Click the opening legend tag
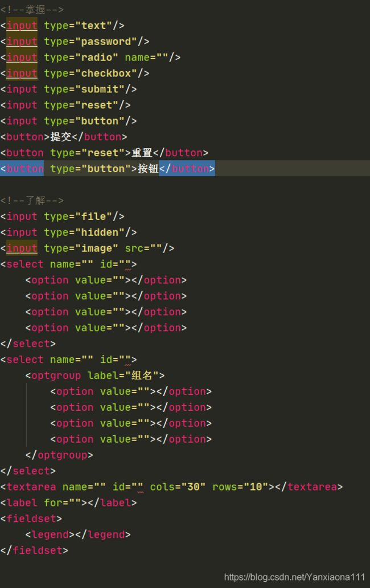This screenshot has height=588, width=370. 50,534
